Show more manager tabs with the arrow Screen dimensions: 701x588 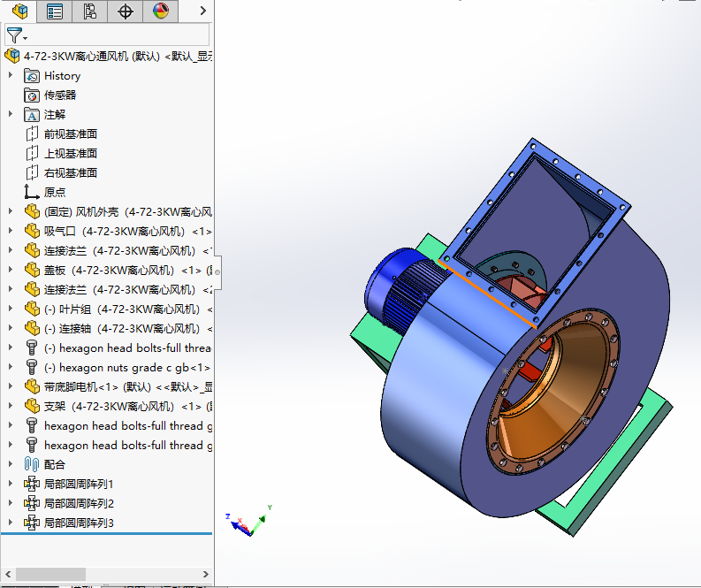203,11
